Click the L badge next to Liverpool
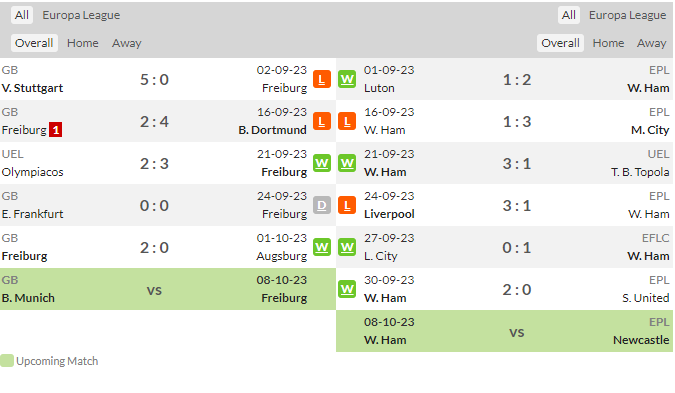675x393 pixels. point(347,205)
